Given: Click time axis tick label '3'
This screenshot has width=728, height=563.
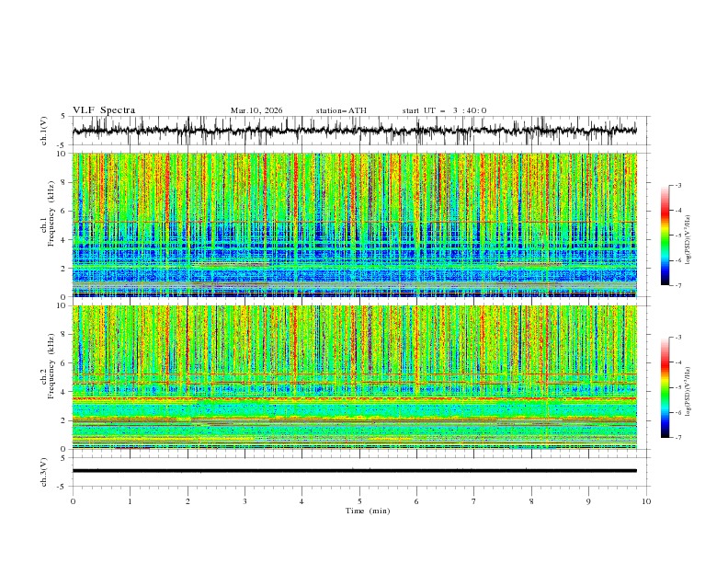Looking at the screenshot, I should pos(245,501).
